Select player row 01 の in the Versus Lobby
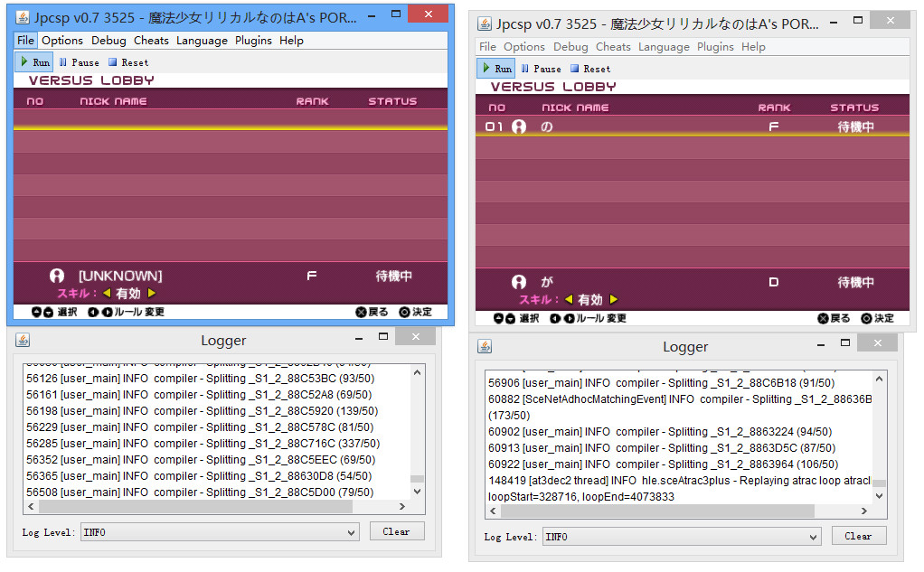Screen dimensions: 924x572 point(692,127)
